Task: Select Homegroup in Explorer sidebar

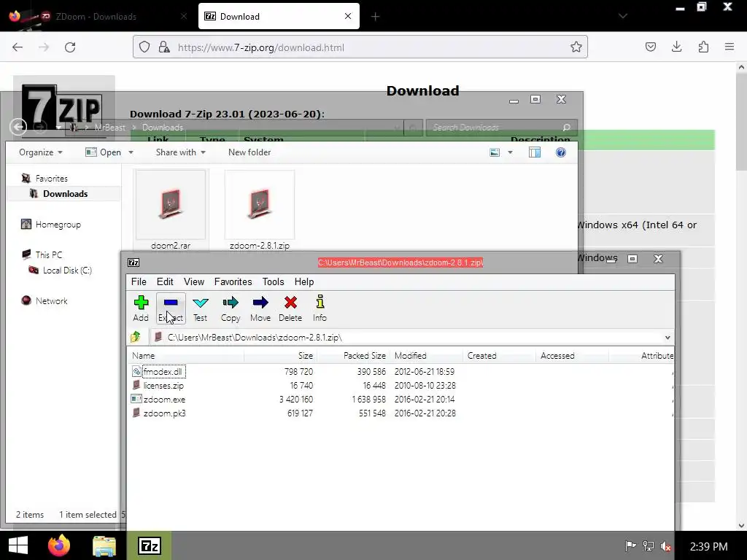Action: click(58, 225)
